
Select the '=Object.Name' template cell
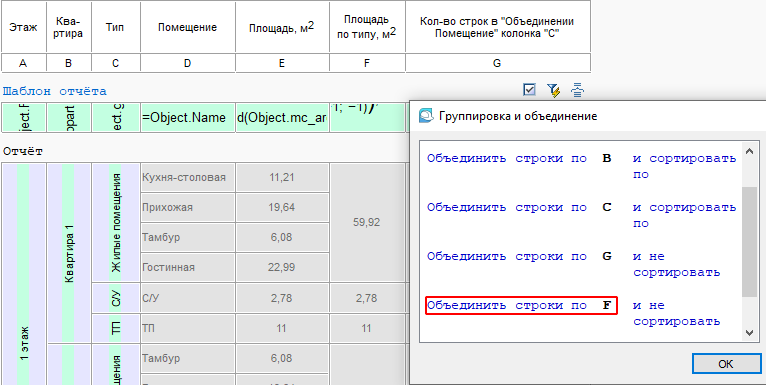(x=188, y=117)
